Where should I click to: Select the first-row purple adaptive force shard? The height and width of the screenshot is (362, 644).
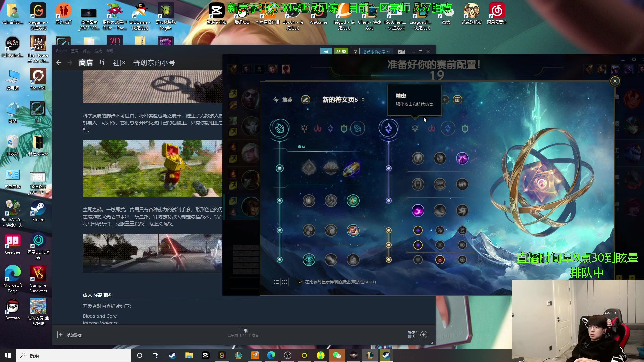coord(418,230)
